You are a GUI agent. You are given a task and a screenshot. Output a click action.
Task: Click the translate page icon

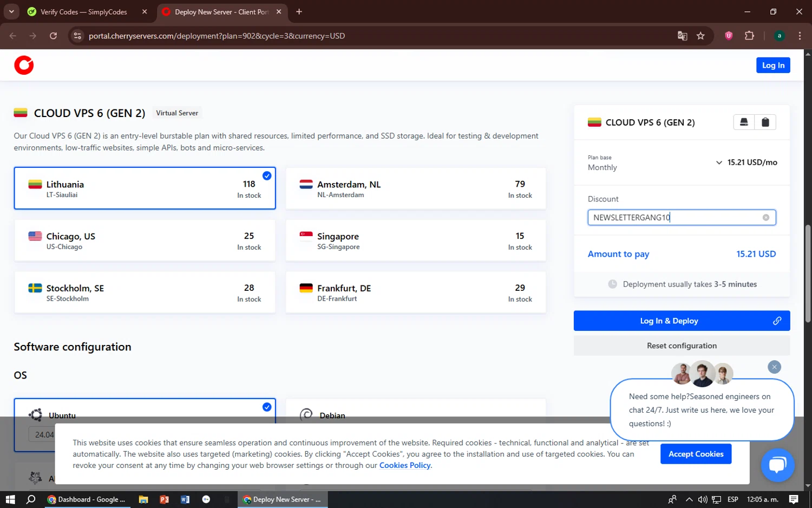(682, 36)
